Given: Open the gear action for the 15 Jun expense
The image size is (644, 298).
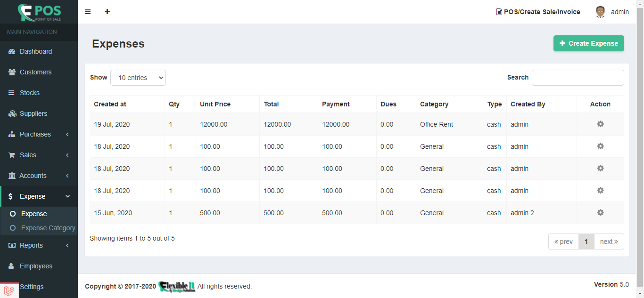Looking at the screenshot, I should (x=600, y=212).
